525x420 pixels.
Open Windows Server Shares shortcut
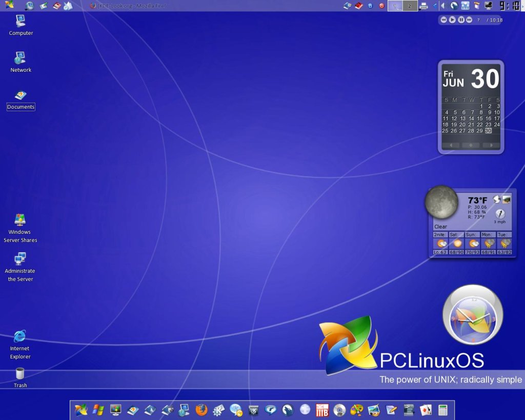click(20, 228)
